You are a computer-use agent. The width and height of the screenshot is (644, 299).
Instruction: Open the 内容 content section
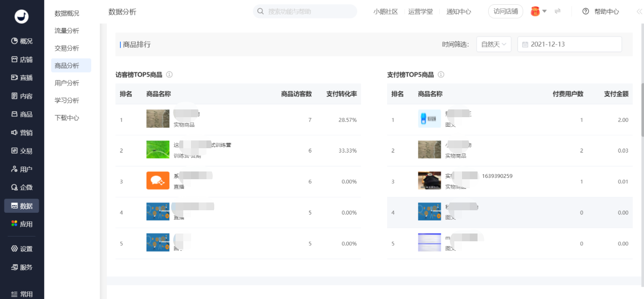click(x=22, y=96)
